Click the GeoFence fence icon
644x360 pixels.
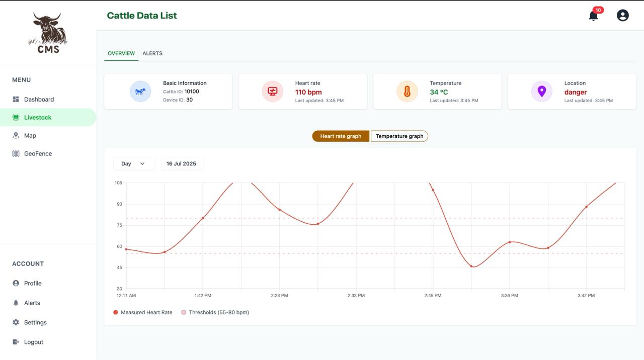pos(16,154)
